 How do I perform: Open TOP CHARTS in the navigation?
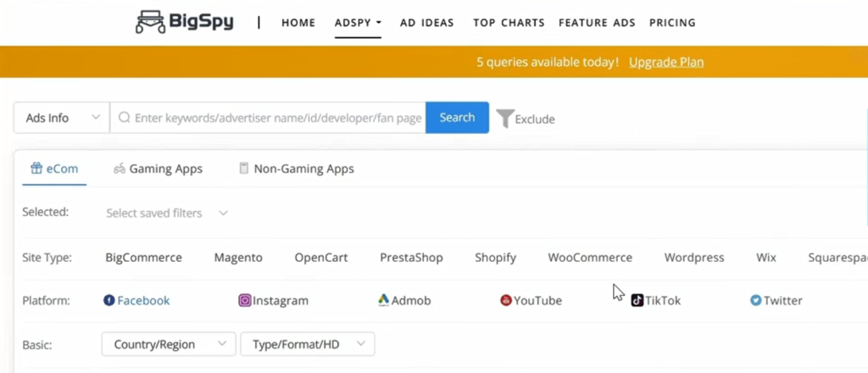(x=509, y=23)
